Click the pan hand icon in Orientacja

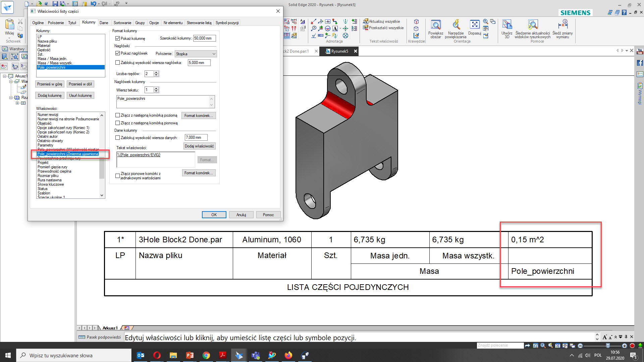pos(486,28)
